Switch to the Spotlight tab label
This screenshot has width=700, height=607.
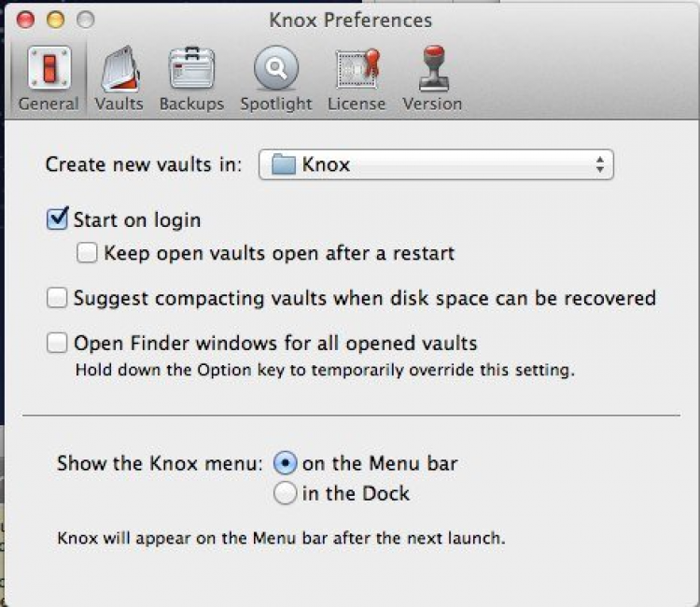pyautogui.click(x=275, y=104)
